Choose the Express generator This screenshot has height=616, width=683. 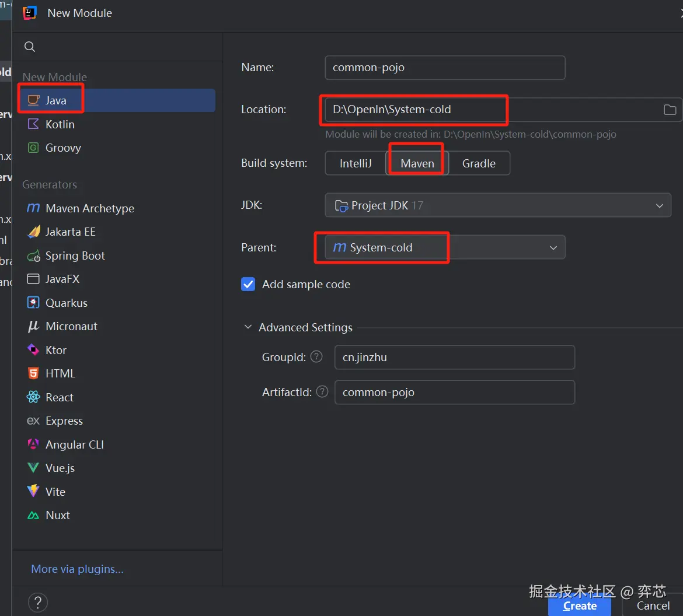(119, 421)
